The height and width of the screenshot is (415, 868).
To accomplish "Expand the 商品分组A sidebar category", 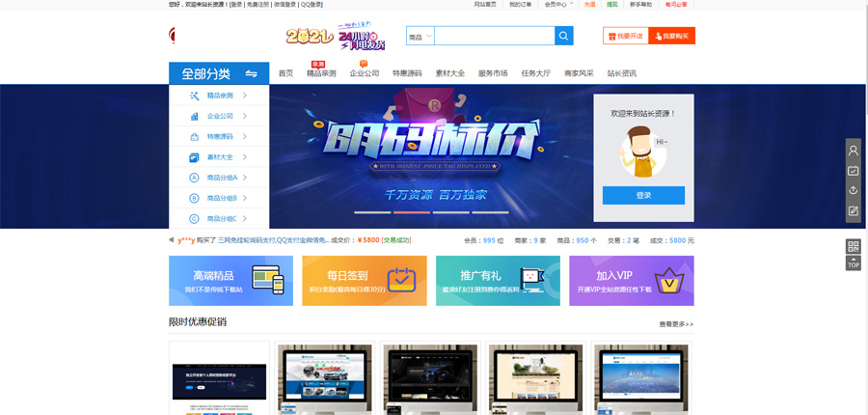I will (x=219, y=178).
